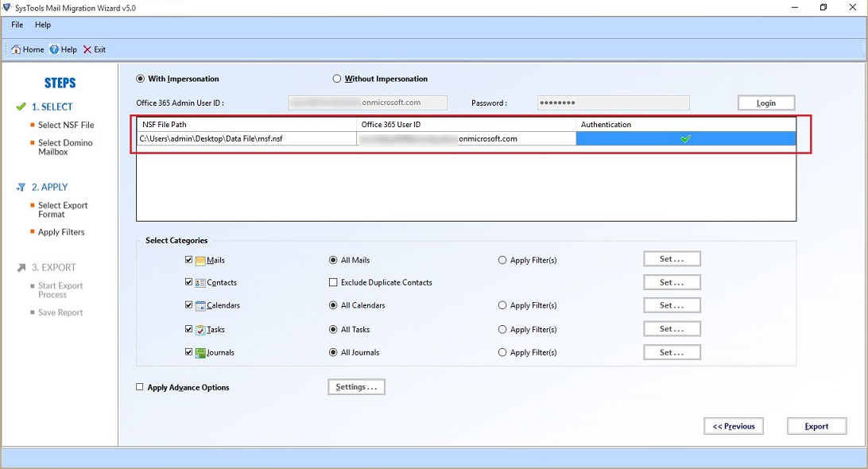The width and height of the screenshot is (868, 469).
Task: Click Set button for Tasks
Action: 672,329
